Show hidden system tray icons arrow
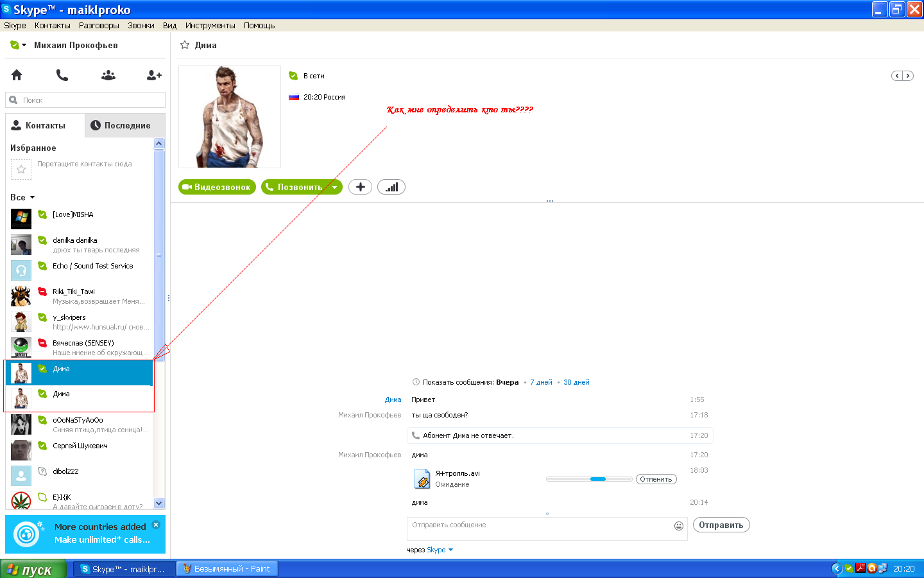Screen dimensions: 924x578 [x=837, y=568]
